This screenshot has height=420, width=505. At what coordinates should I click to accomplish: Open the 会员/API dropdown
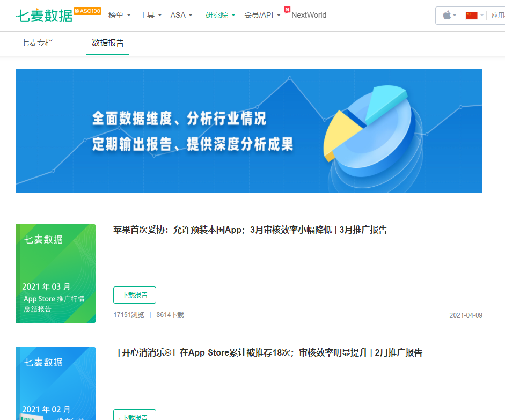click(x=262, y=15)
